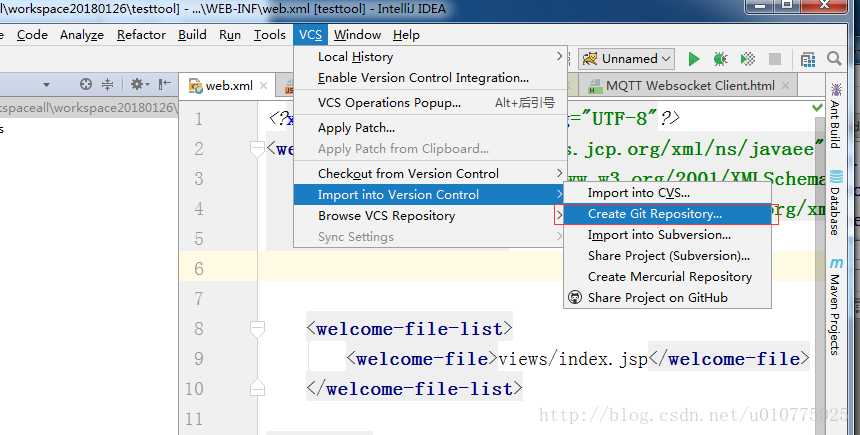This screenshot has height=435, width=860.
Task: Open the Window menu
Action: point(357,35)
